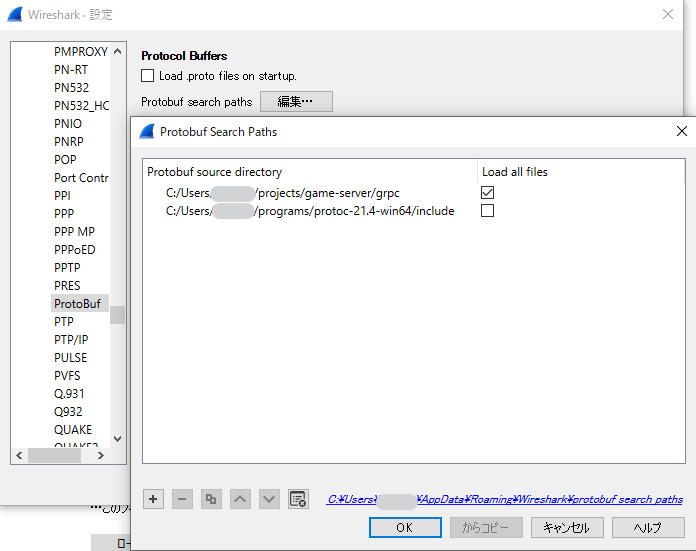Select PN532 protocol entry

(x=71, y=88)
